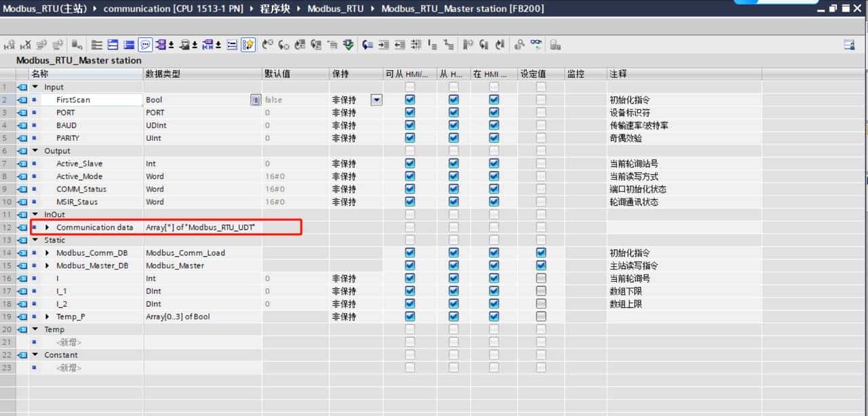Open the retention dropdown for FirstScan

(x=376, y=100)
